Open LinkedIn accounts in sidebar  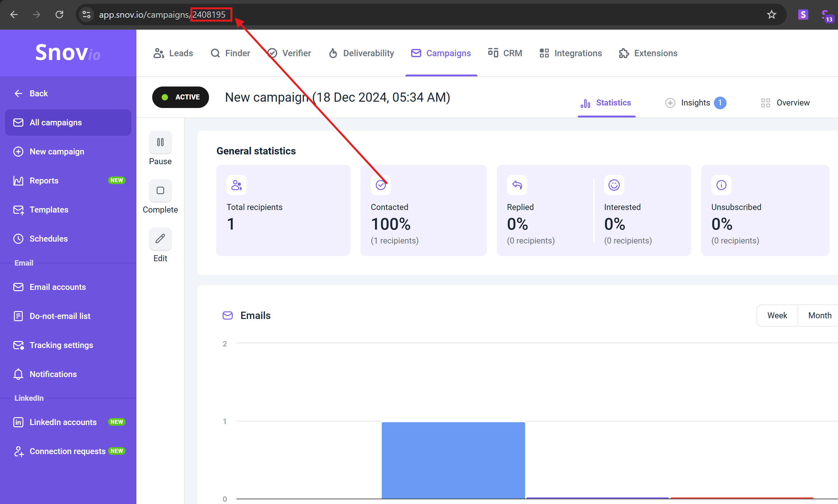click(68, 422)
